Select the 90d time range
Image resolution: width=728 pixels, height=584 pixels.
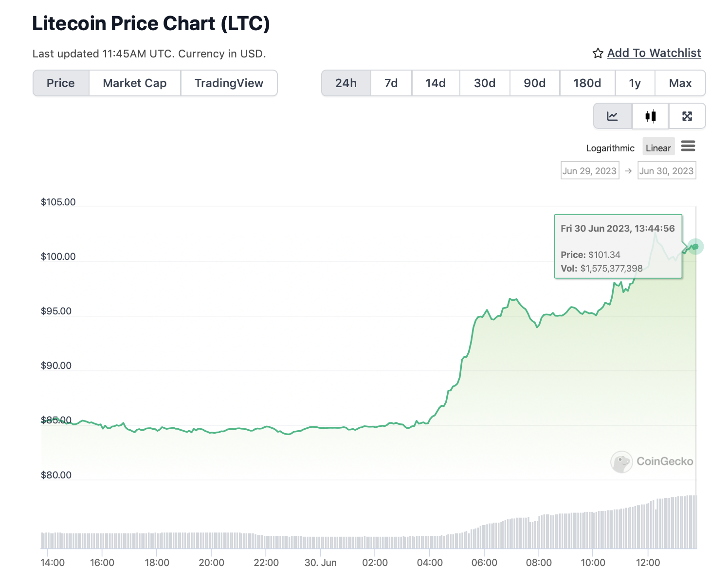535,83
